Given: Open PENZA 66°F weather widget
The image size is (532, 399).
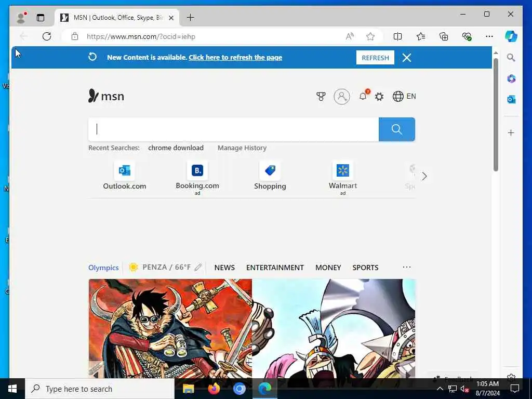Looking at the screenshot, I should [160, 268].
